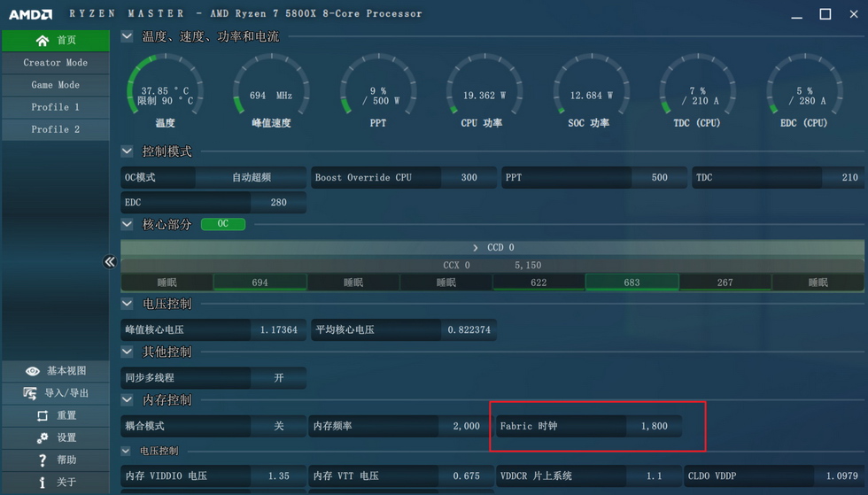Edit 内存 VIDDIO 电压 value 1.35

(278, 476)
